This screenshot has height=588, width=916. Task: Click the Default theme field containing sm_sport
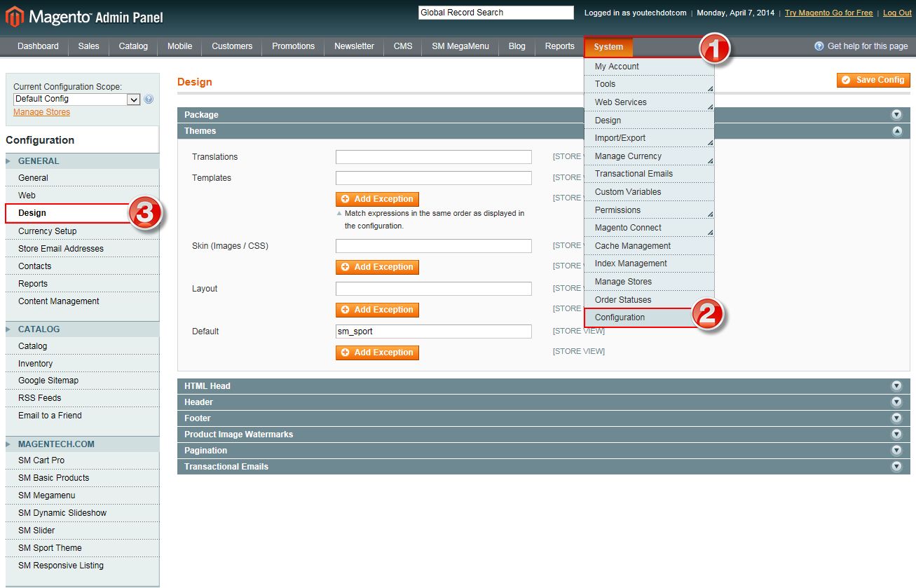point(434,331)
